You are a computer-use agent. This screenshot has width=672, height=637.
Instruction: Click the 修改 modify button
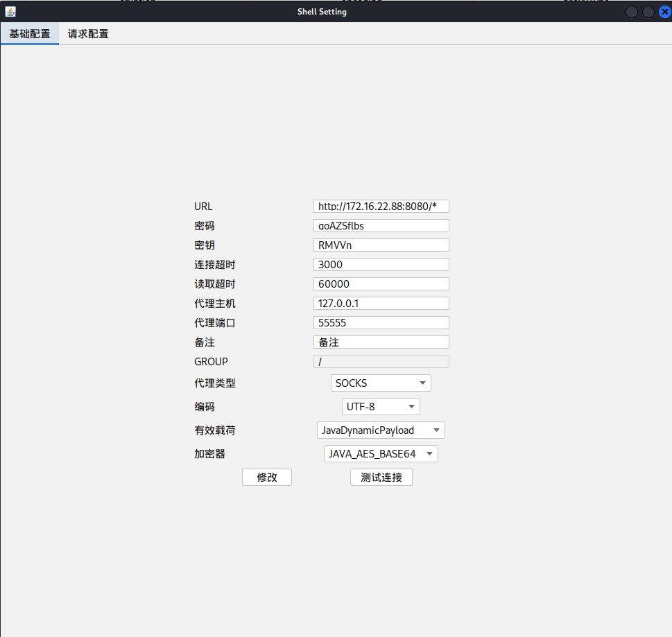tap(267, 477)
